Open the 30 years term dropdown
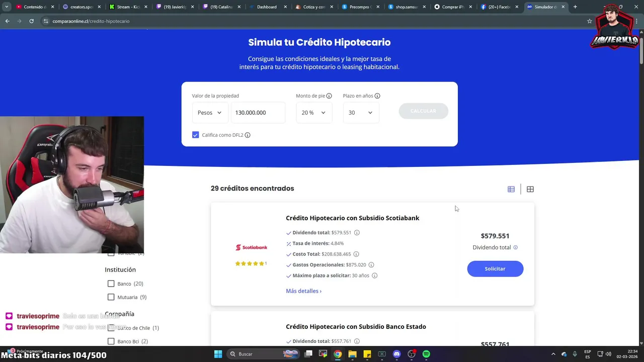Image resolution: width=644 pixels, height=362 pixels. (x=361, y=113)
